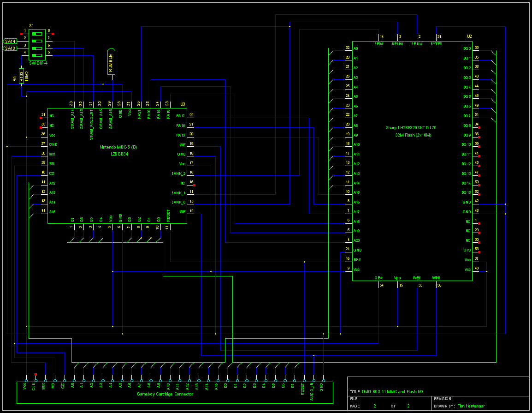Click the SRAM_PRESENT pin label
The height and width of the screenshot is (413, 532).
click(91, 125)
